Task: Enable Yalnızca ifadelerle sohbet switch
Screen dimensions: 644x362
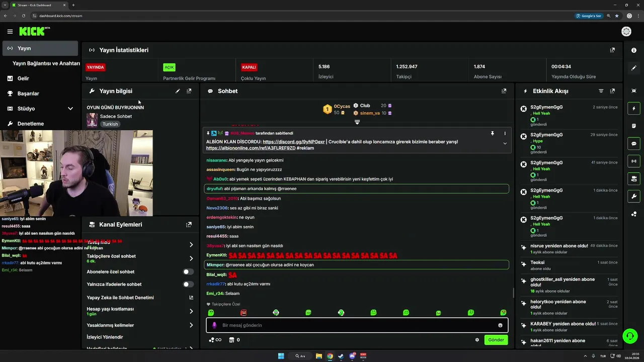Action: pyautogui.click(x=188, y=284)
